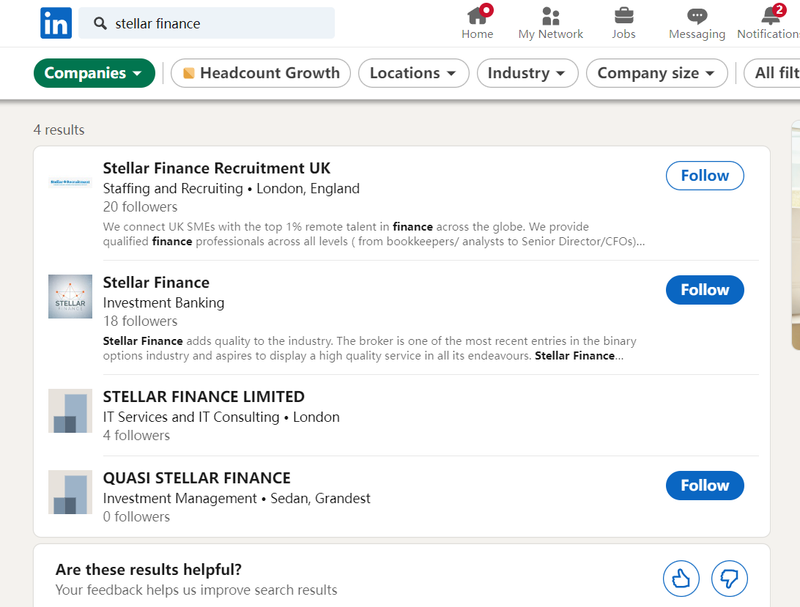Viewport: 800px width, 607px height.
Task: Expand the Companies filter dropdown
Action: point(94,73)
